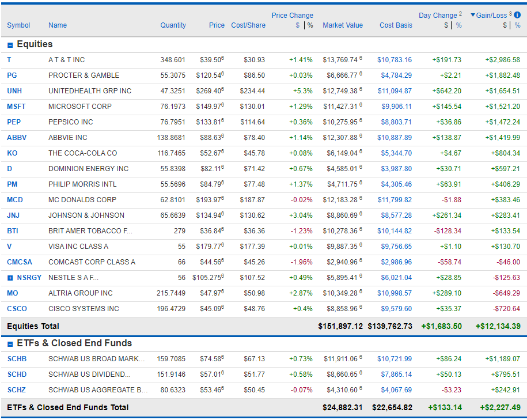The width and height of the screenshot is (527, 420).
Task: Collapse the ETFs & Closed End Funds section
Action: coord(10,344)
